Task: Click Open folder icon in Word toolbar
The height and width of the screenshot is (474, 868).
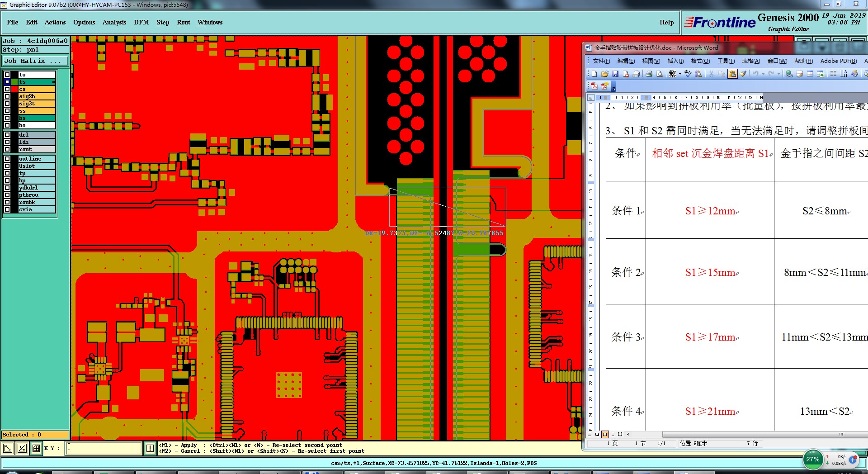Action: point(605,74)
